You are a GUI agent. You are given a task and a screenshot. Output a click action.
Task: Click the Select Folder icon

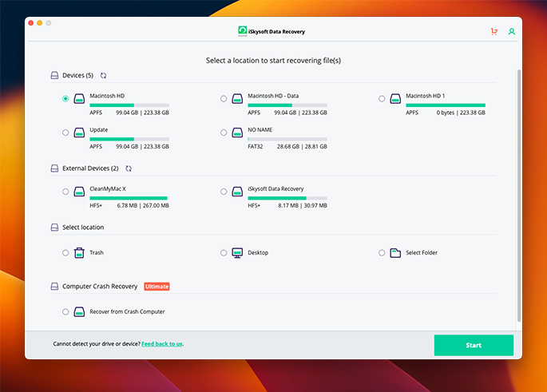coord(395,253)
